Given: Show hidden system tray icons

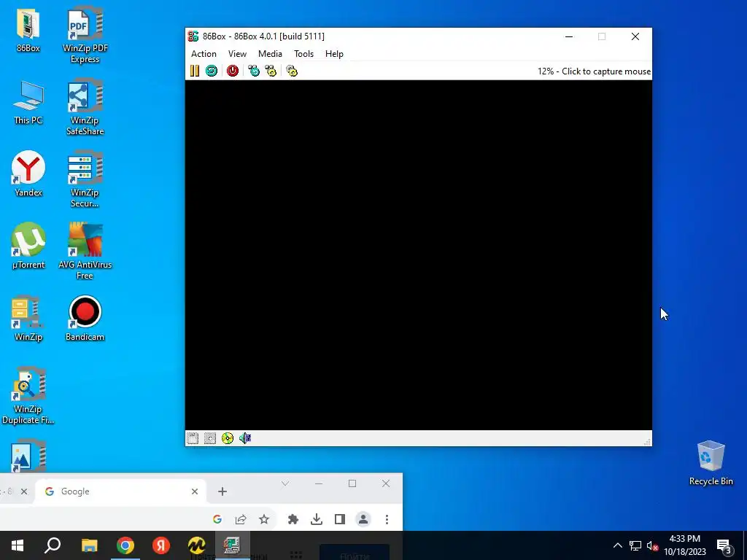Looking at the screenshot, I should coord(617,545).
